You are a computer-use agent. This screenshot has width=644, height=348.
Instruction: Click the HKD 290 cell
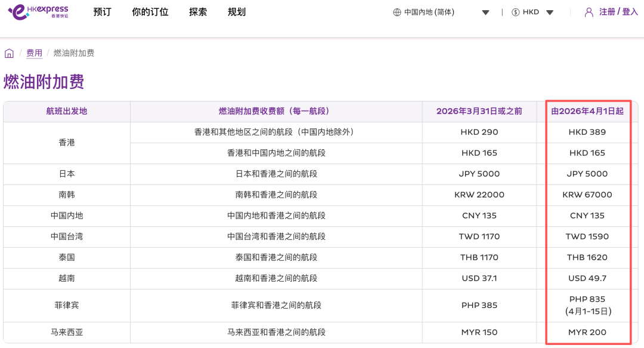point(479,133)
